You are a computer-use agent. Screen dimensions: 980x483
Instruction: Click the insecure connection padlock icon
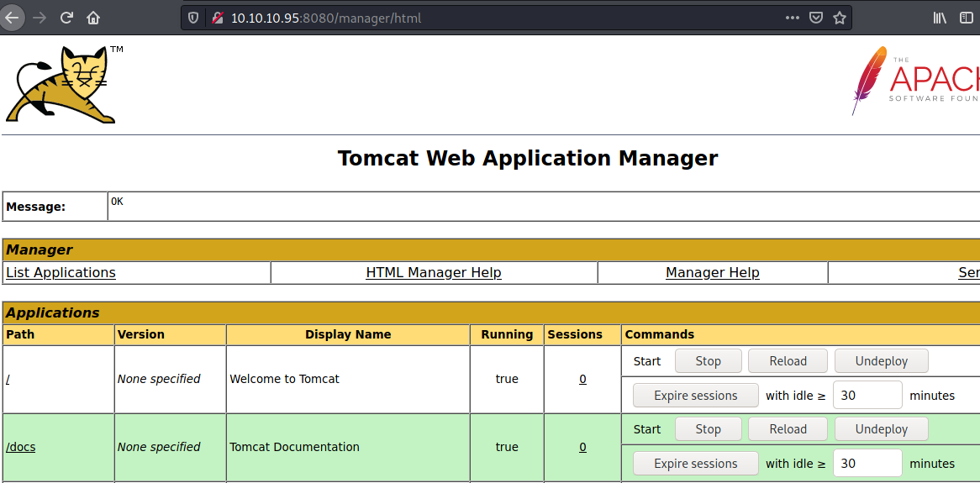217,18
